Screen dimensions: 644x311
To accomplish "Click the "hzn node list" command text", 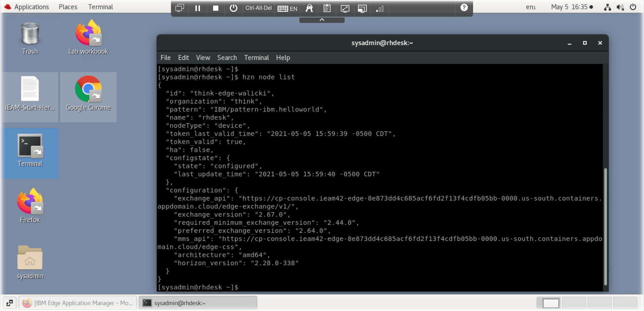I will tap(268, 77).
